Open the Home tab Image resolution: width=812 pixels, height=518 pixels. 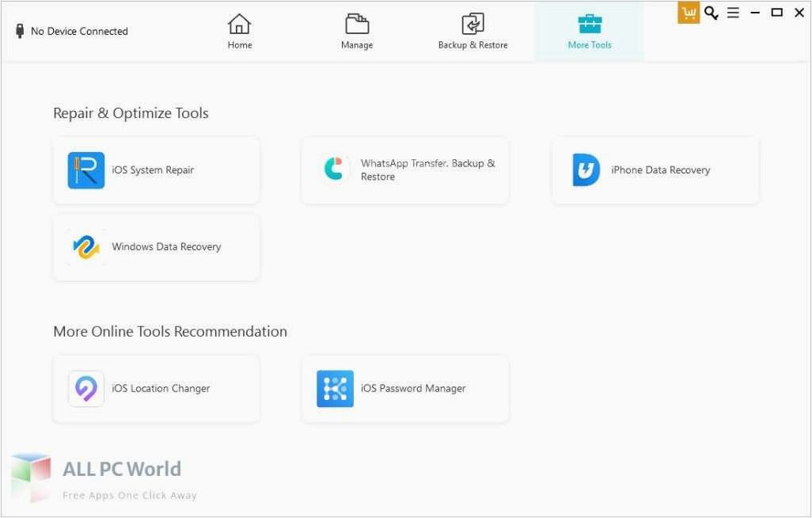239,32
